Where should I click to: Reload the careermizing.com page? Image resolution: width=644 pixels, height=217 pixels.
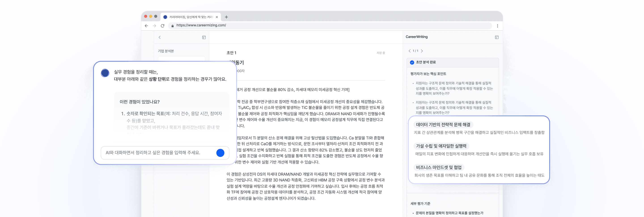click(163, 26)
